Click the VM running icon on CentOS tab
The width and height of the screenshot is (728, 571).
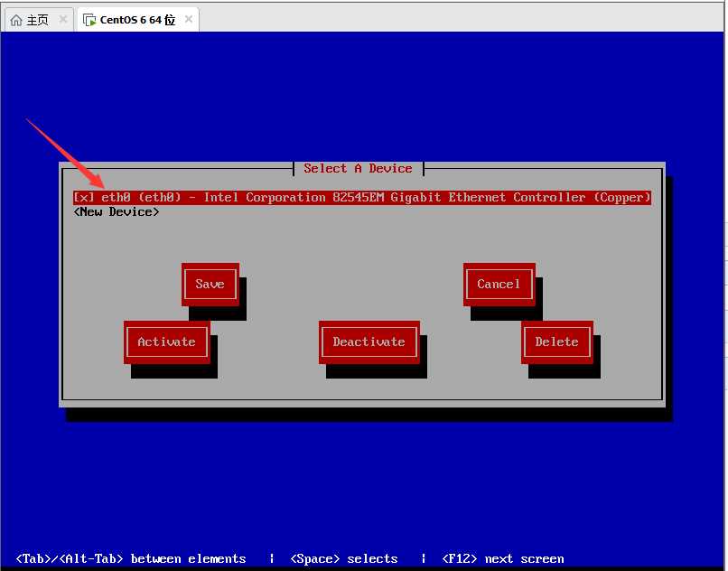pos(89,20)
